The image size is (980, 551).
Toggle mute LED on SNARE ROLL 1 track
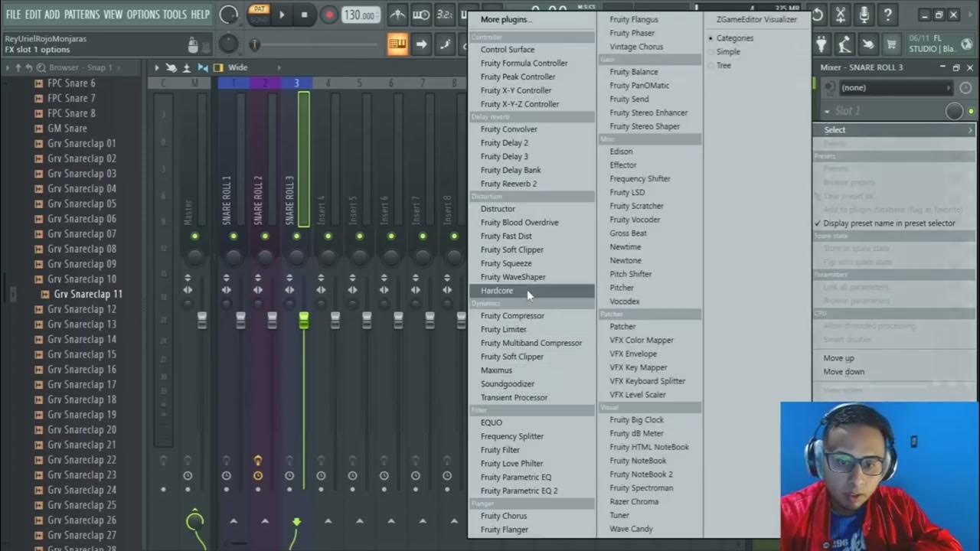coord(234,236)
